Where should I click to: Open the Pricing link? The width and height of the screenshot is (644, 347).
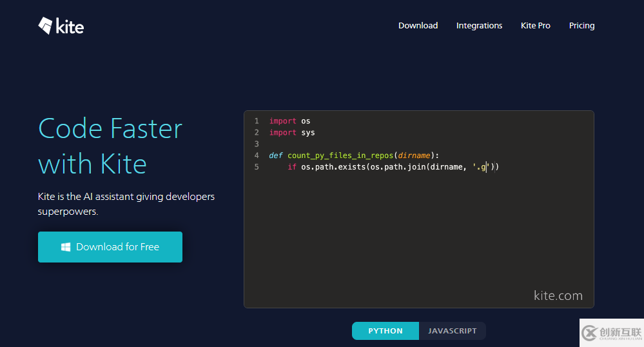581,26
